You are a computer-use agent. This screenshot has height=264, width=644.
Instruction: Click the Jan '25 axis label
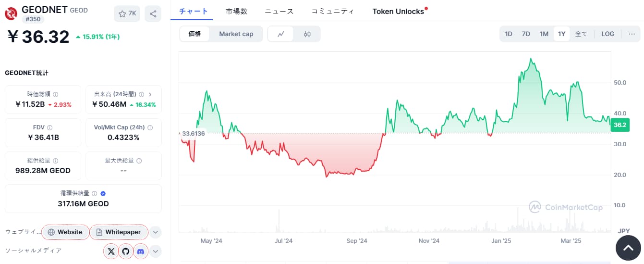click(501, 240)
